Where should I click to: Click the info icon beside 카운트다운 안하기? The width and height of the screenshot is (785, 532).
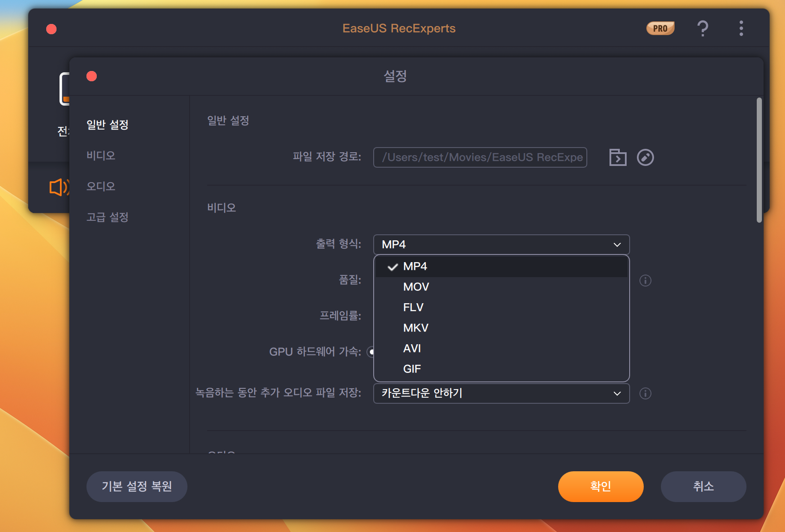[x=645, y=393]
